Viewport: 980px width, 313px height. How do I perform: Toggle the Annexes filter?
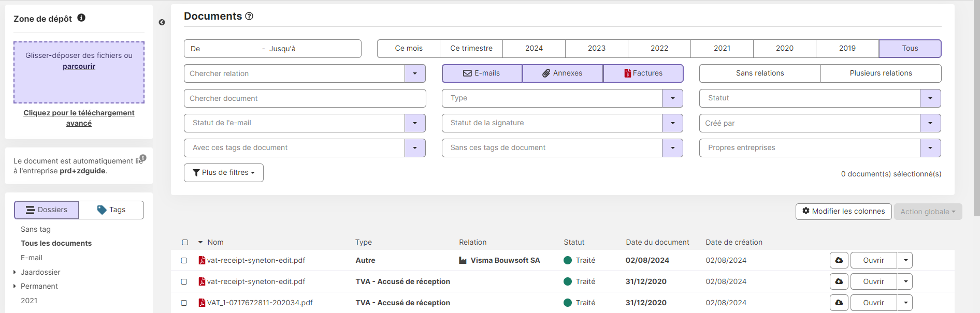click(563, 73)
